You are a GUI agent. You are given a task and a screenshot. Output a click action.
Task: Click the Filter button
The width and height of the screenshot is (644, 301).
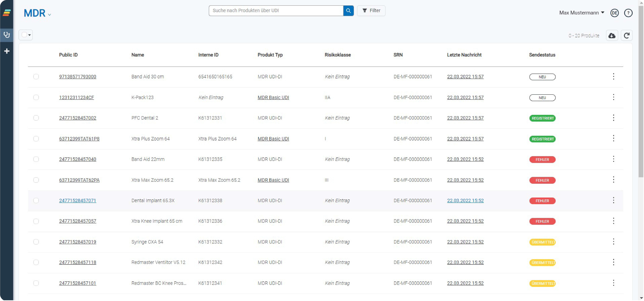point(371,10)
